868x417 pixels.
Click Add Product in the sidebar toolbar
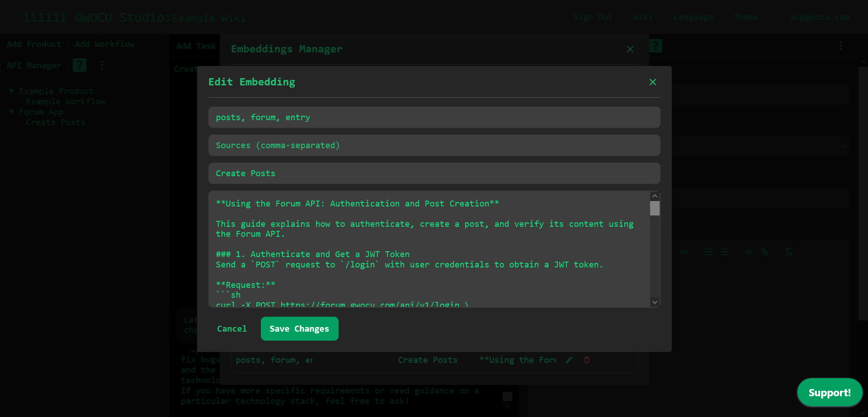coord(34,44)
